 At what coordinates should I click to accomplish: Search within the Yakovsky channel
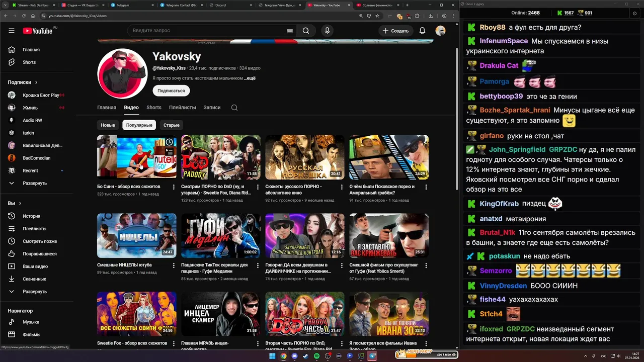[234, 108]
